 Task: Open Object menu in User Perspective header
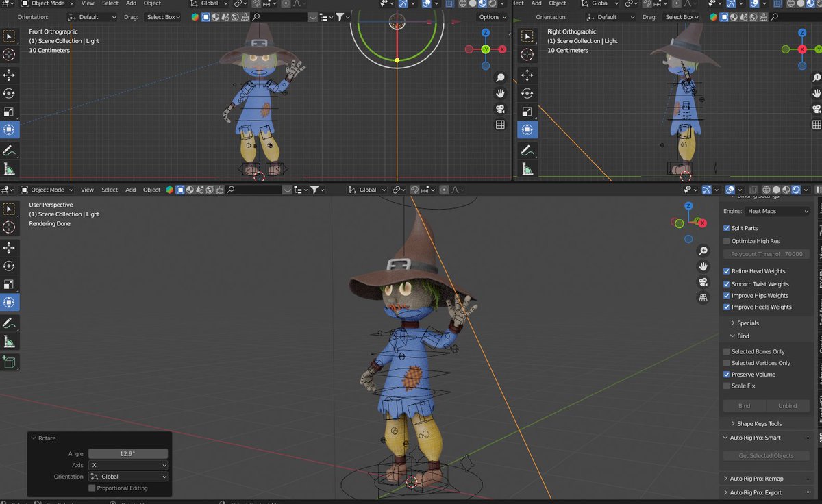click(152, 190)
